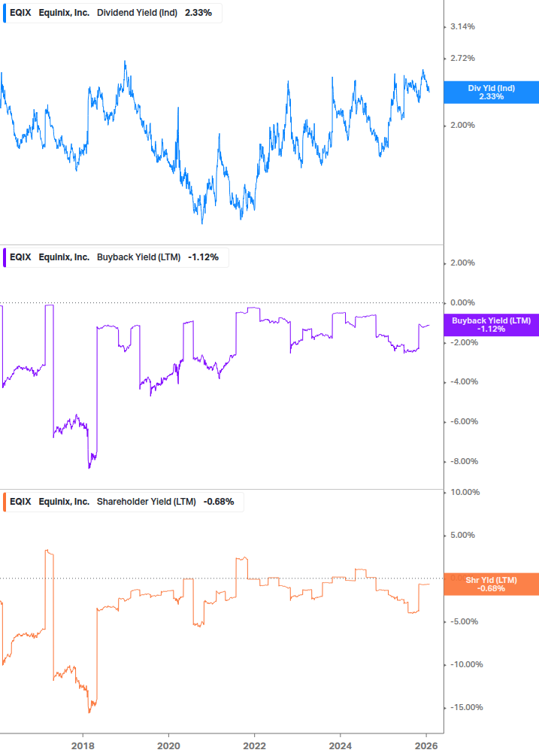Click the 2.72% dividend yield axis label
Screen dimensions: 539x756
[462, 59]
